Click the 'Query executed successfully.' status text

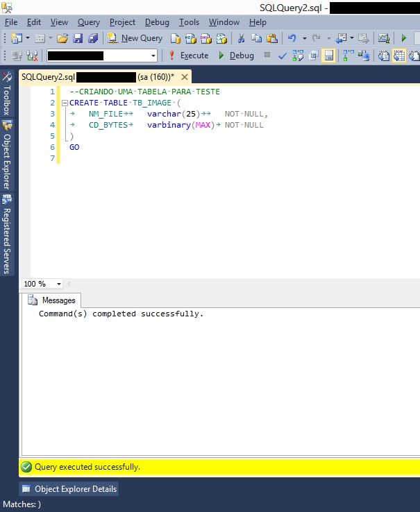pos(87,467)
